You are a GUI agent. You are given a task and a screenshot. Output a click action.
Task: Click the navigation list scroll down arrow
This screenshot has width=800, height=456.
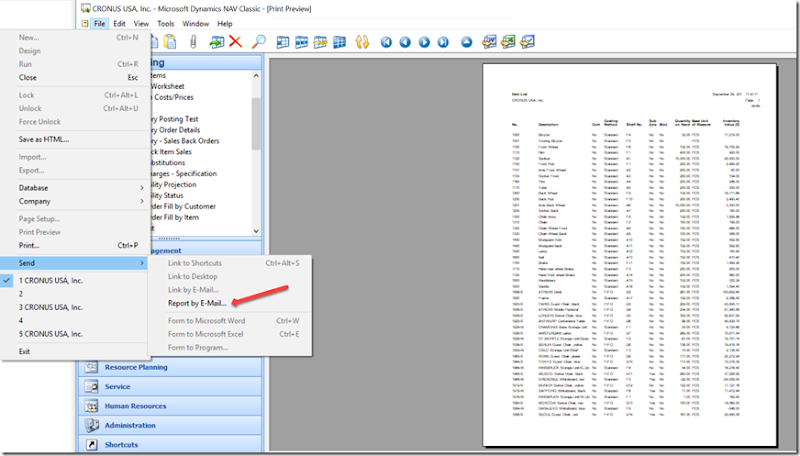256,231
